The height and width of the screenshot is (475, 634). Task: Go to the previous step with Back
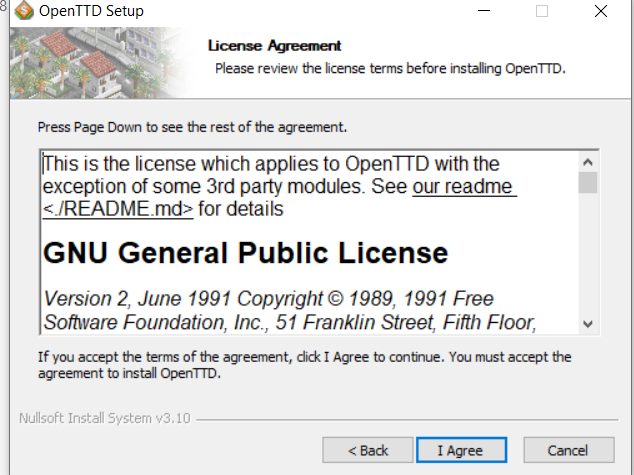pos(367,450)
